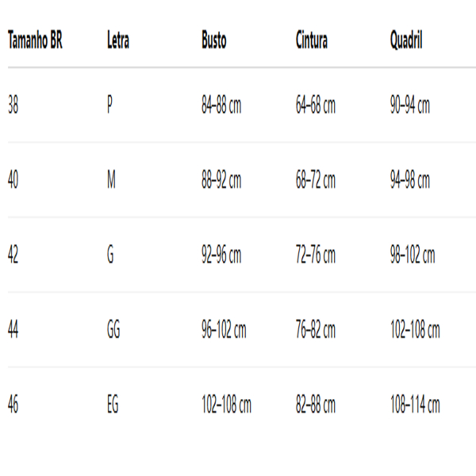The width and height of the screenshot is (476, 476).
Task: Click bust measurement 96–102 cm
Action: 224,330
